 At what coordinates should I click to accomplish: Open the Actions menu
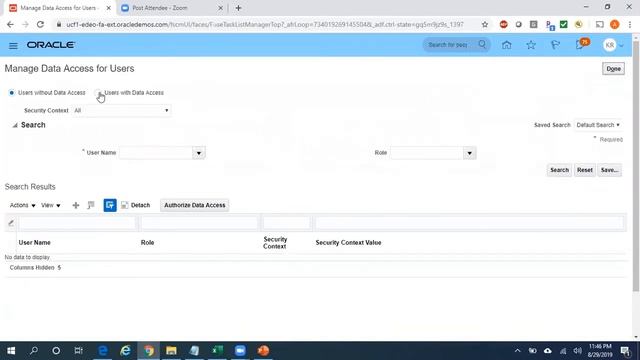coord(22,205)
